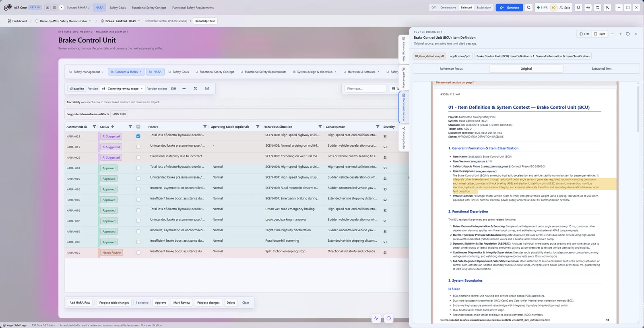Open the activity pulse icon at bottom
Image resolution: width=644 pixels, height=328 pixels.
click(376, 318)
